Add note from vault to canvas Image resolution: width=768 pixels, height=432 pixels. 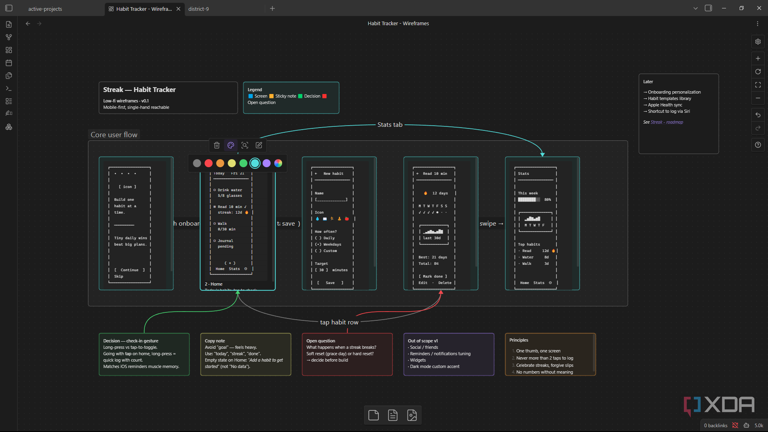pos(393,415)
